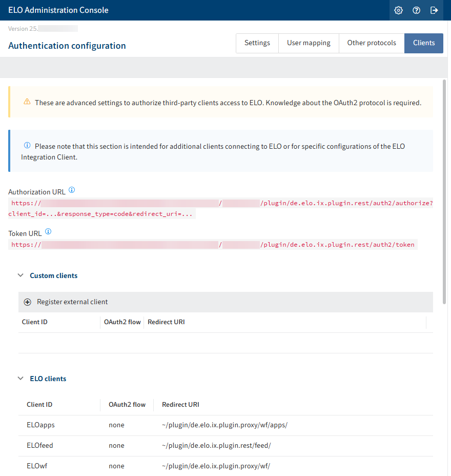451x476 pixels.
Task: Collapse the ELO clients section
Action: click(x=20, y=379)
